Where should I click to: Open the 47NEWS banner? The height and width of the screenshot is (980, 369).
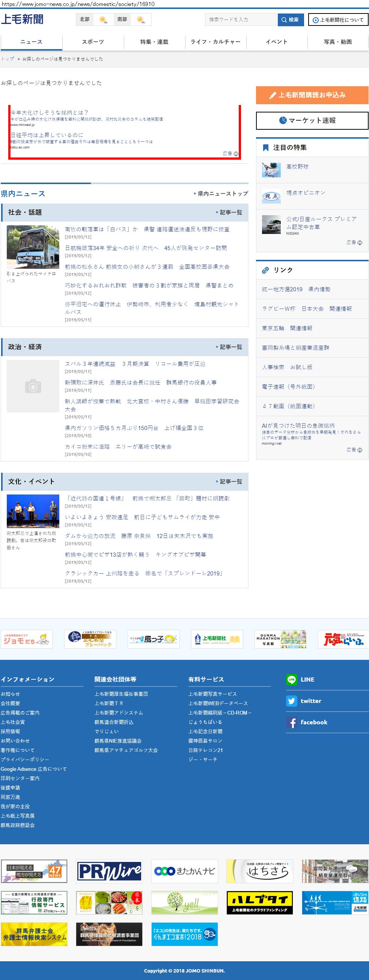[x=34, y=871]
